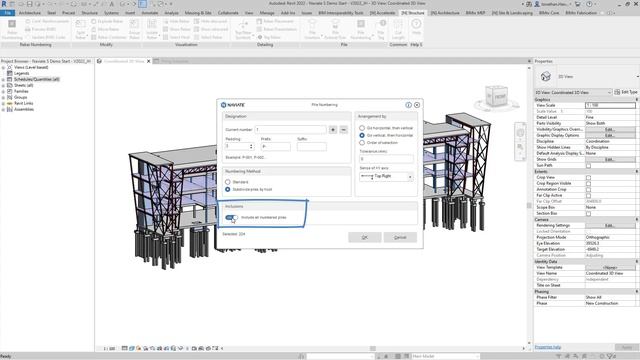
Task: Click the ViewCube in the 3D view
Action: pos(496,97)
